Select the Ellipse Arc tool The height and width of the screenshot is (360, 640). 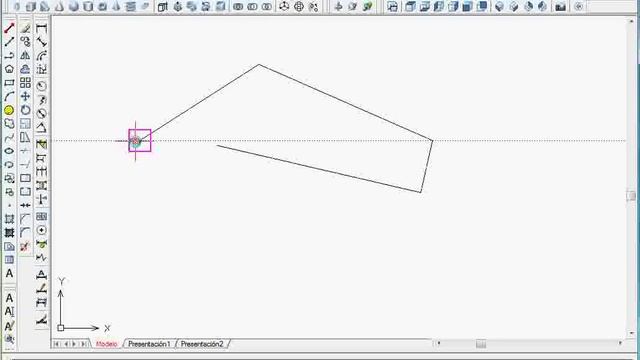pos(9,164)
